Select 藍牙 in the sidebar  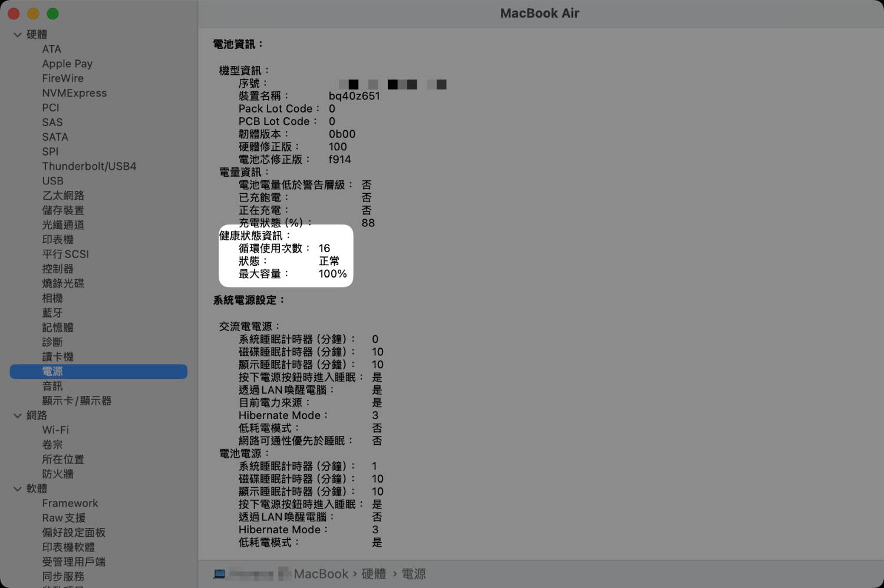pos(52,313)
